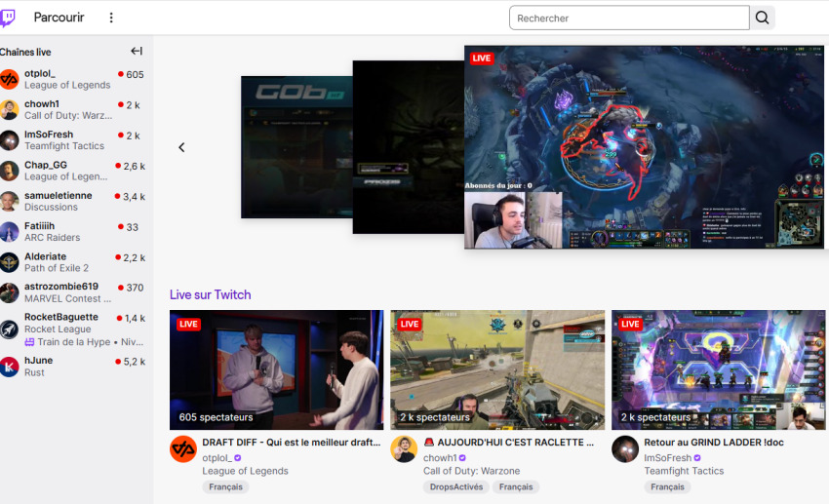The image size is (829, 504).
Task: Click chowh1 avatar under stream card
Action: [x=404, y=449]
